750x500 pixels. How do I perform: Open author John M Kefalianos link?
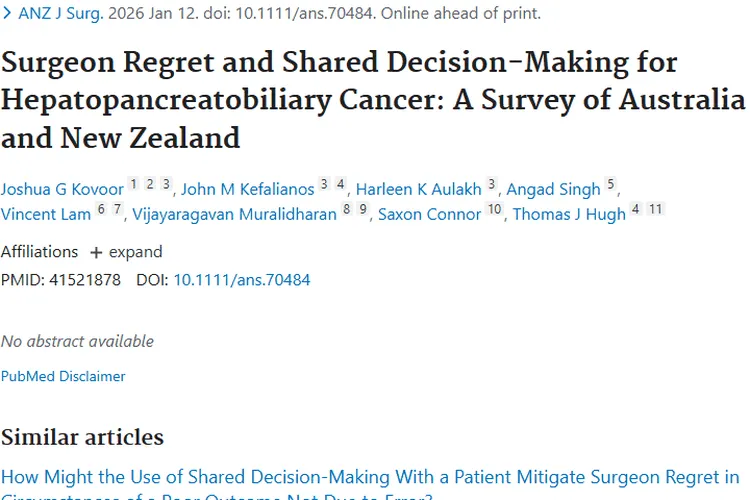coord(248,189)
